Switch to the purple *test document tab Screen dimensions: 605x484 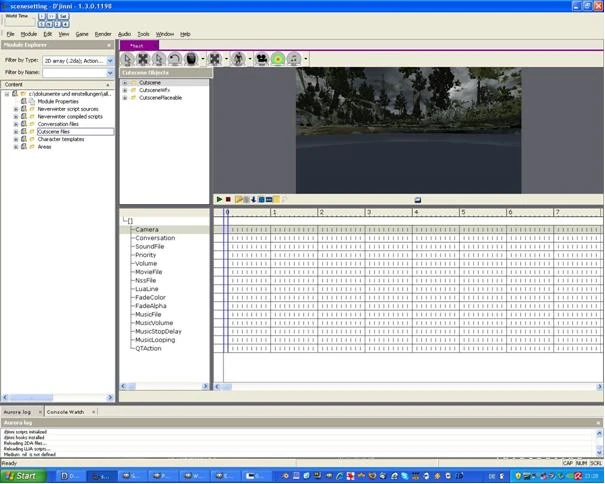click(x=139, y=46)
